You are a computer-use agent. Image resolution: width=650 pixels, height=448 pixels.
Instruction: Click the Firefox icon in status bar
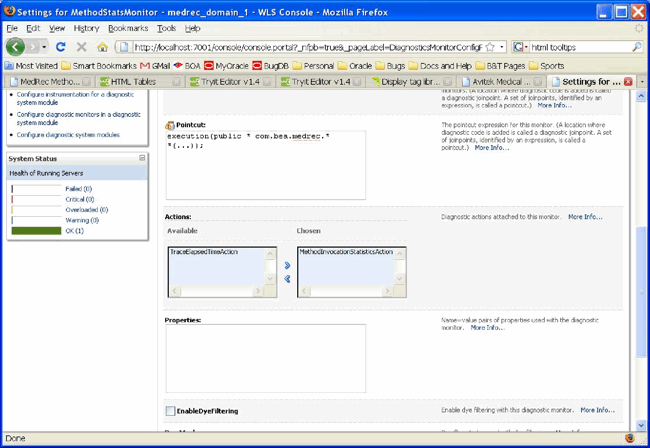click(630, 438)
